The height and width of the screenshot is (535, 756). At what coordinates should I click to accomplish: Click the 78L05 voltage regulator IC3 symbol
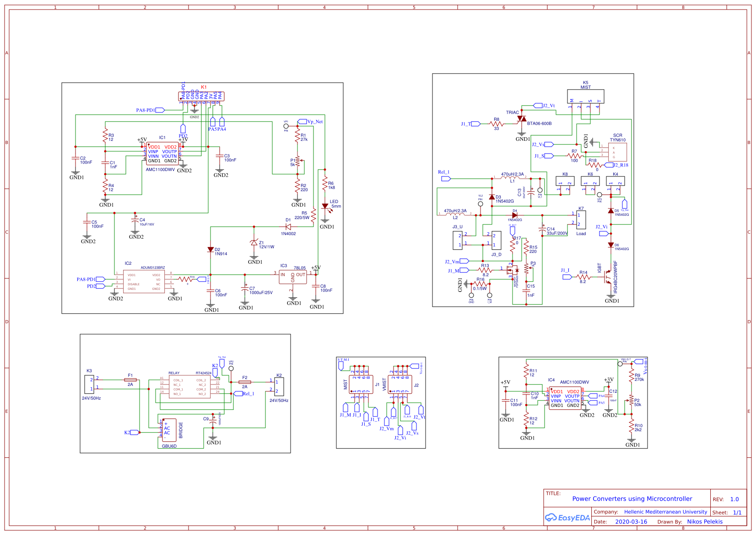coord(293,276)
